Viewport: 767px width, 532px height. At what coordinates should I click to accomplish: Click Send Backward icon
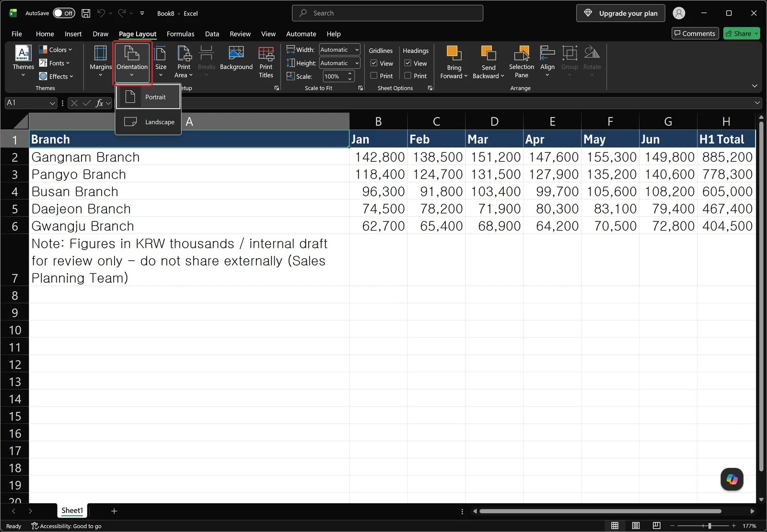[x=488, y=53]
